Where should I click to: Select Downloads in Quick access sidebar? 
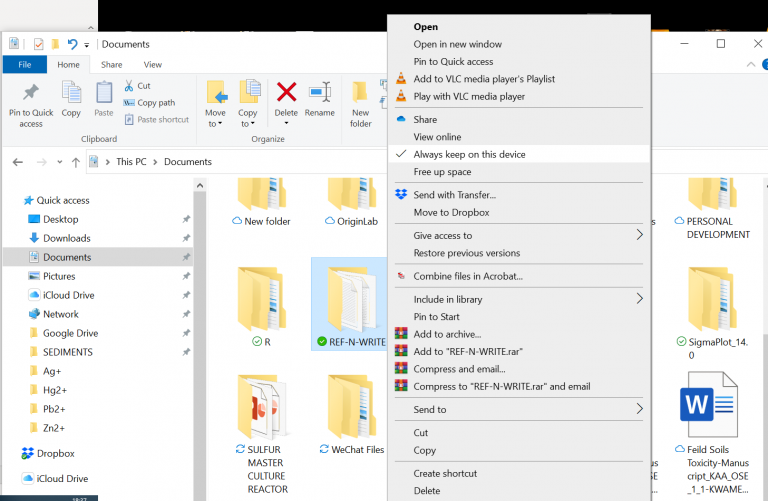click(66, 238)
